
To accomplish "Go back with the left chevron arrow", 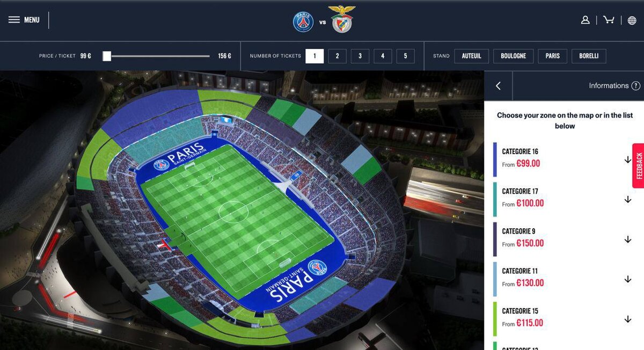I will pyautogui.click(x=498, y=86).
